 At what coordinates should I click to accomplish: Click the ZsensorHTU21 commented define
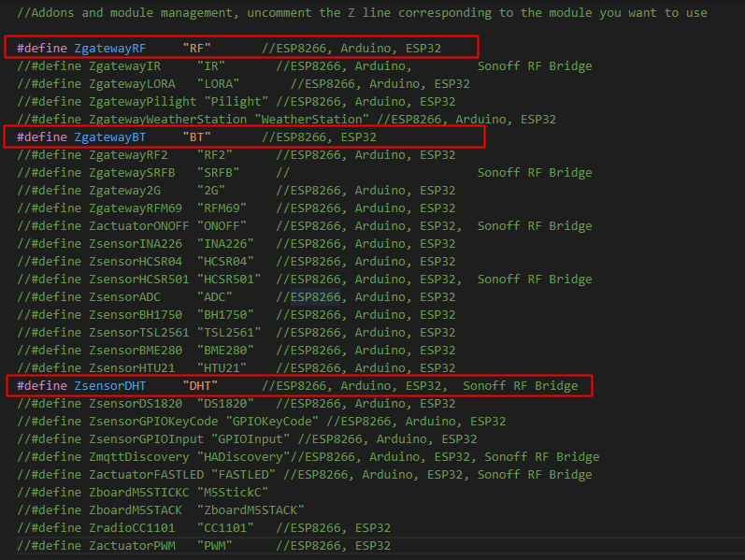236,367
